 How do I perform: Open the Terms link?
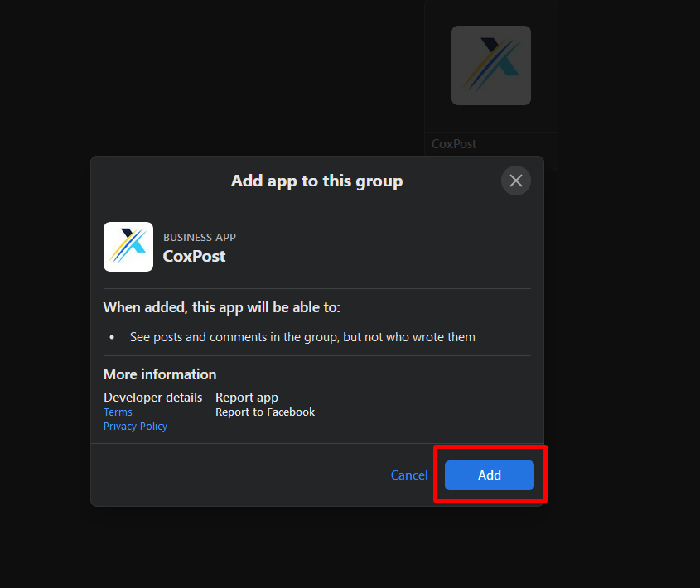pos(118,412)
